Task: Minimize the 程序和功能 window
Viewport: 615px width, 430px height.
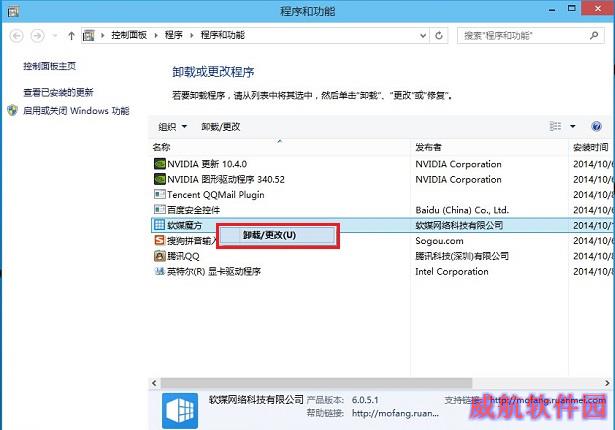Action: click(552, 9)
